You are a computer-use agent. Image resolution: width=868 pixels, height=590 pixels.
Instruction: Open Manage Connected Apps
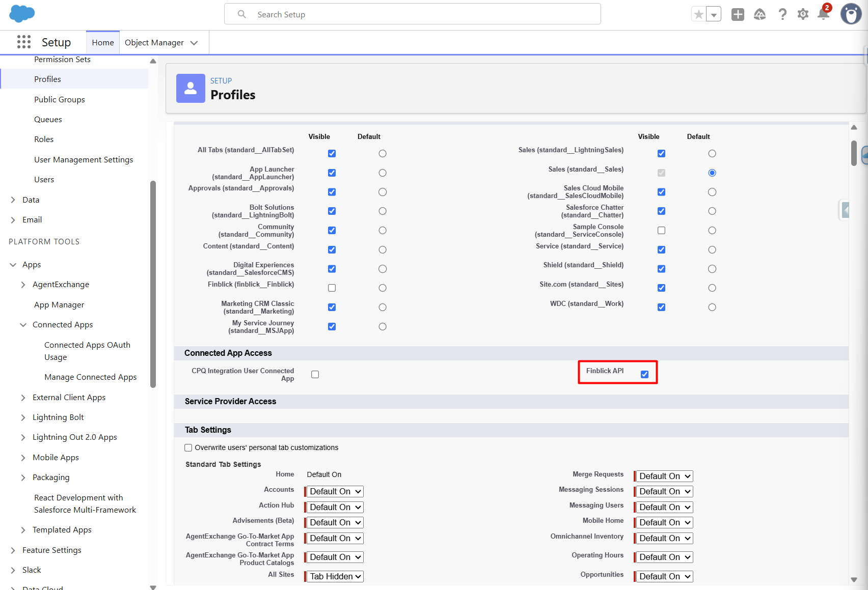click(90, 377)
